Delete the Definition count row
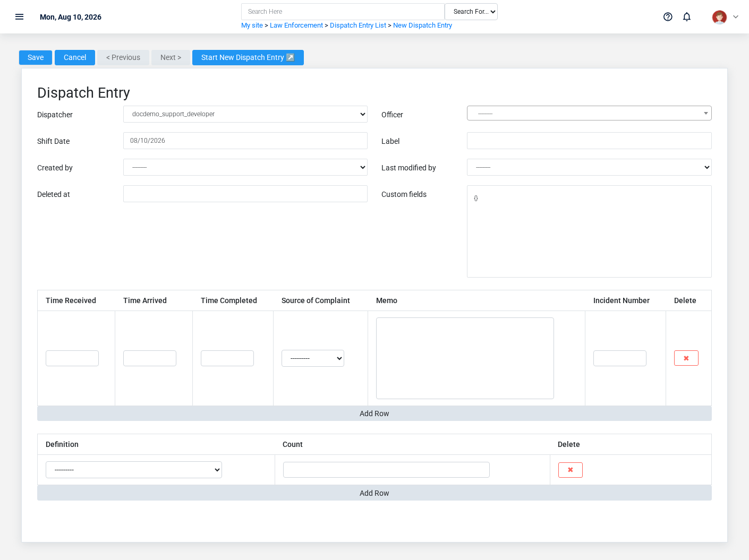749x560 pixels. coord(571,470)
